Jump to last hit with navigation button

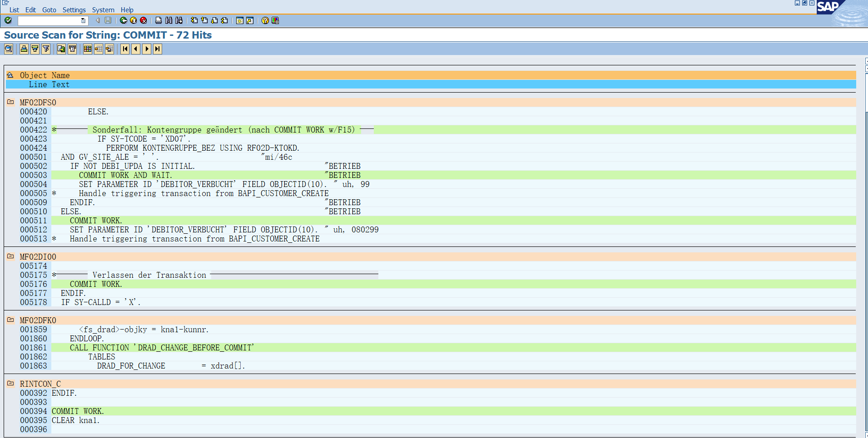point(157,49)
